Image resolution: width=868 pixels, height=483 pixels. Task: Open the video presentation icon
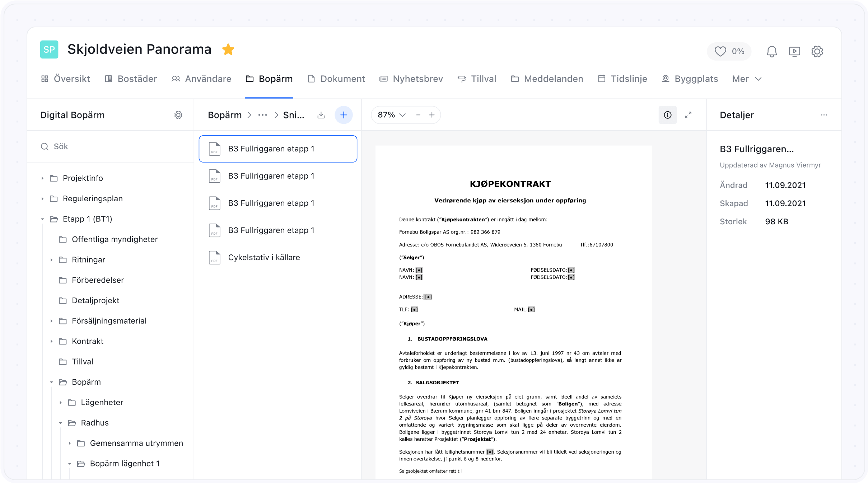(x=794, y=51)
